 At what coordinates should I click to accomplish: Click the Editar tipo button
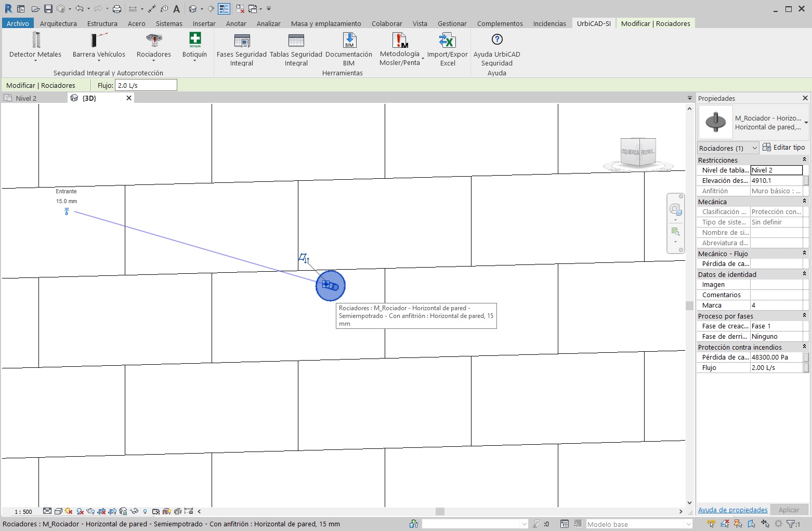pos(784,148)
